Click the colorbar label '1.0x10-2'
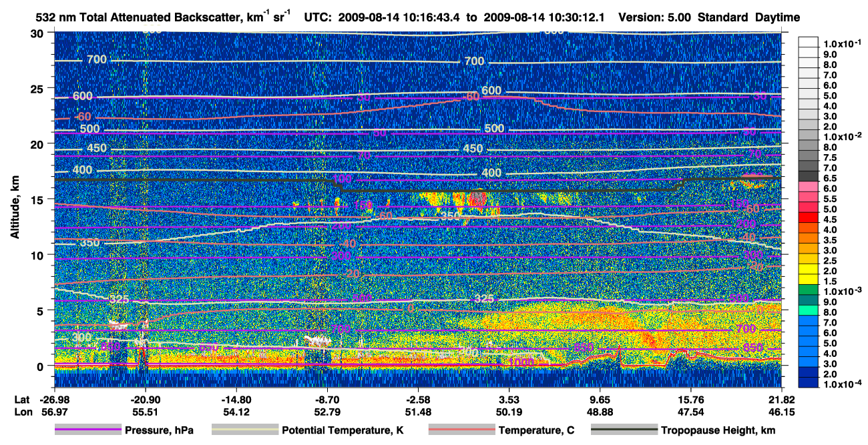The width and height of the screenshot is (868, 445). tap(842, 136)
